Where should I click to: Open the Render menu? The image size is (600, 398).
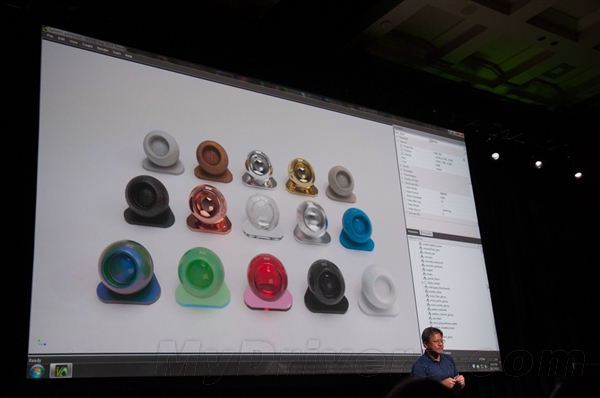pyautogui.click(x=103, y=49)
